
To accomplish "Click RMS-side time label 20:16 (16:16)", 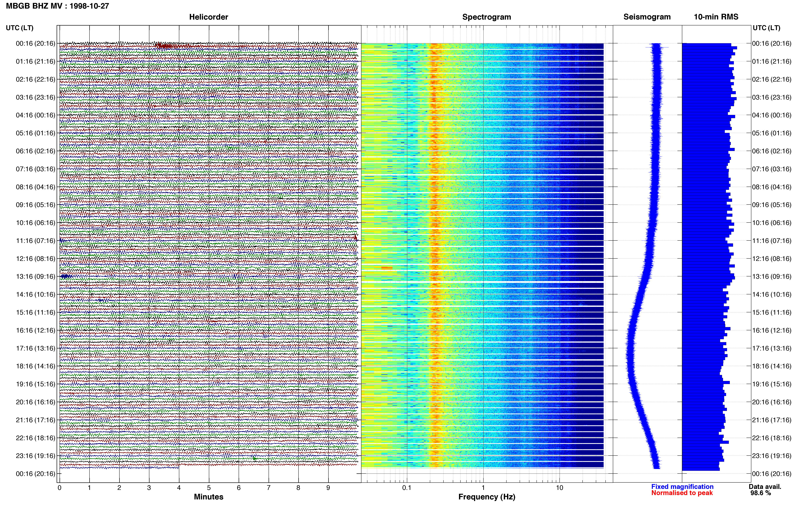I will pos(772,402).
